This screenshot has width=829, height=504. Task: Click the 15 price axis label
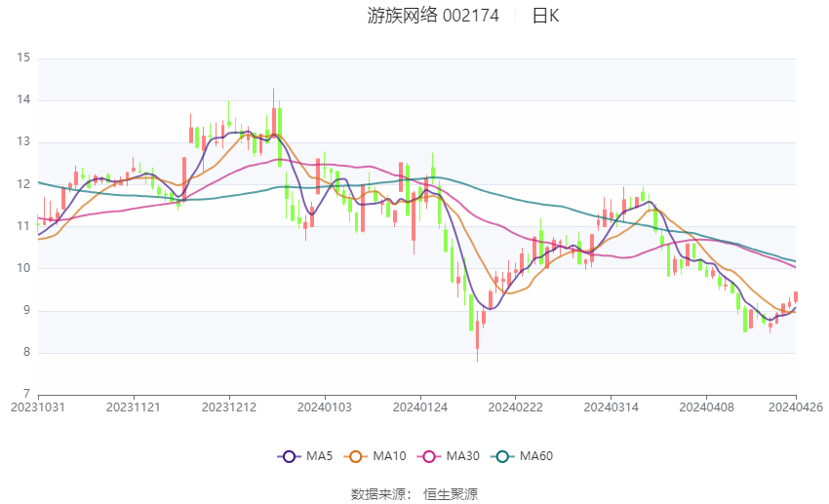click(23, 58)
